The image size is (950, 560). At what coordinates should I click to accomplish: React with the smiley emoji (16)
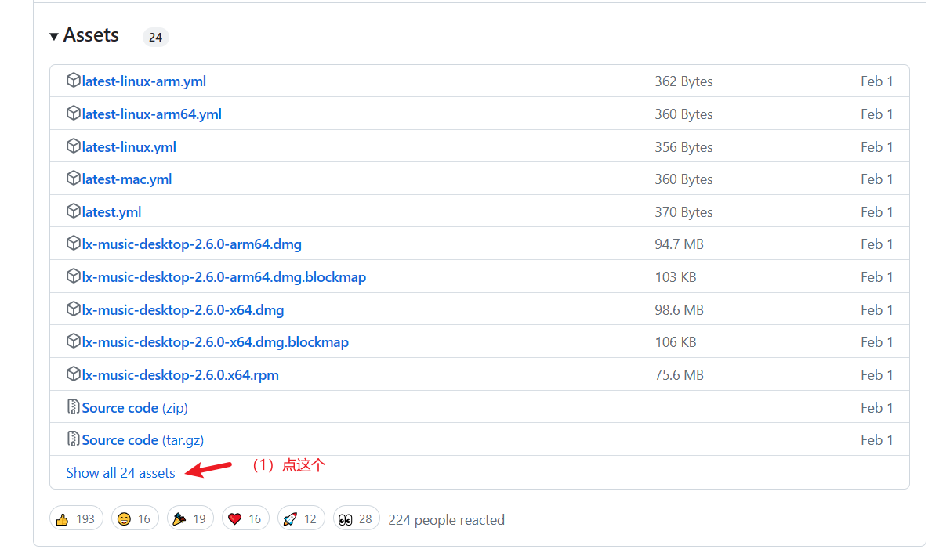135,518
